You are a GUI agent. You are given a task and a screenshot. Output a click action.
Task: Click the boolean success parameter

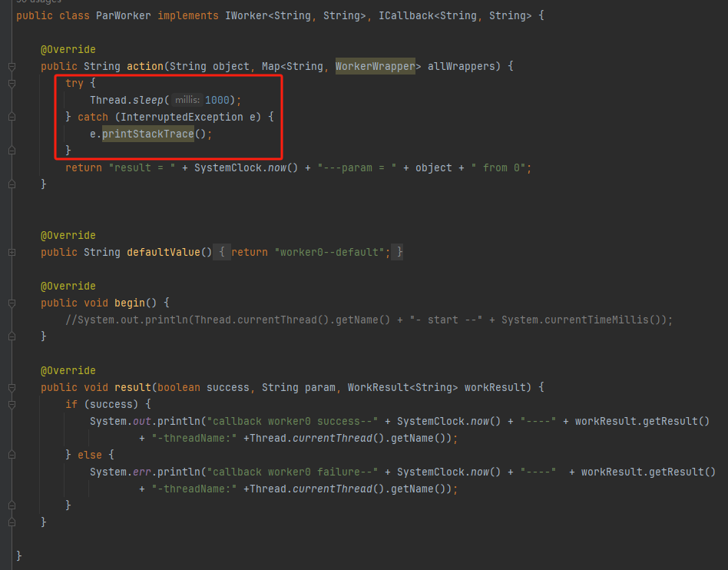(x=203, y=387)
